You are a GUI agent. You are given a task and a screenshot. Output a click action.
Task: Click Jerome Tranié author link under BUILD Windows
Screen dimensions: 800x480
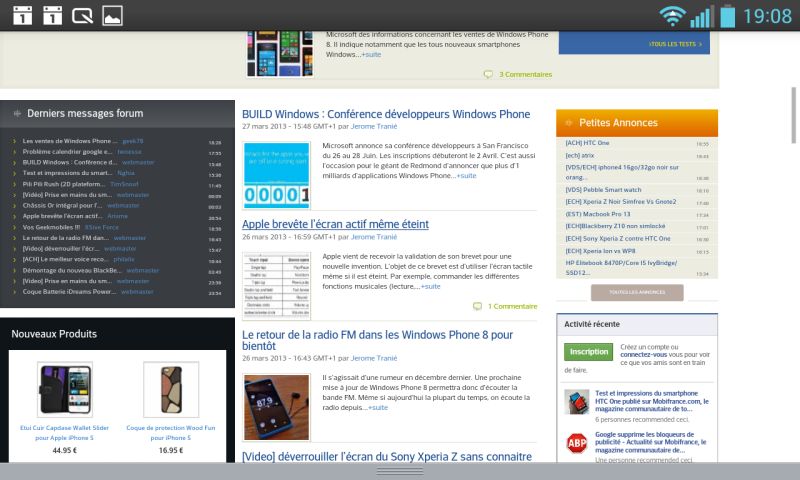[x=374, y=127]
